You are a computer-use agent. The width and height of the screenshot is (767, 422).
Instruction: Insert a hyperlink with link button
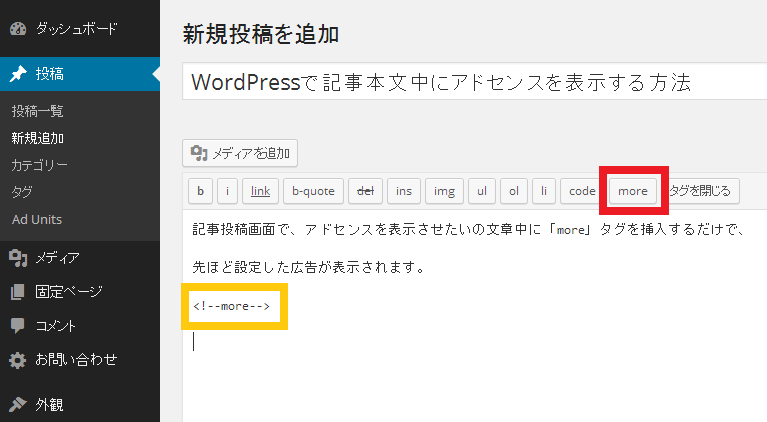[260, 191]
